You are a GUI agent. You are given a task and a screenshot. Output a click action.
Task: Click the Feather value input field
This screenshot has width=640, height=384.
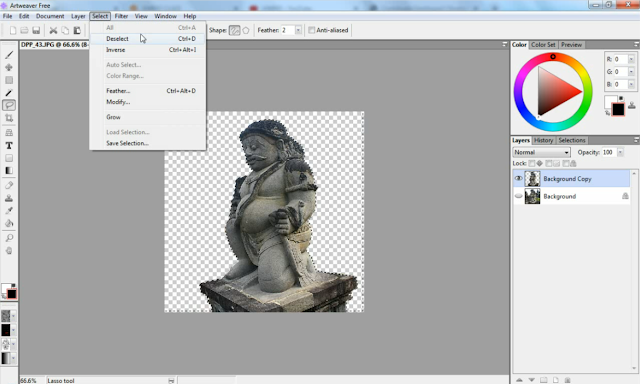(288, 30)
